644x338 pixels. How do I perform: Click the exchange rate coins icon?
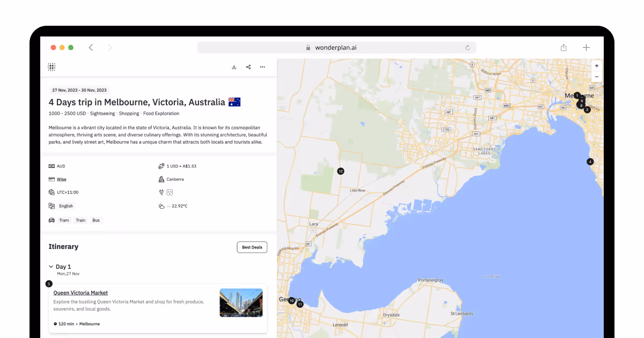click(x=161, y=166)
